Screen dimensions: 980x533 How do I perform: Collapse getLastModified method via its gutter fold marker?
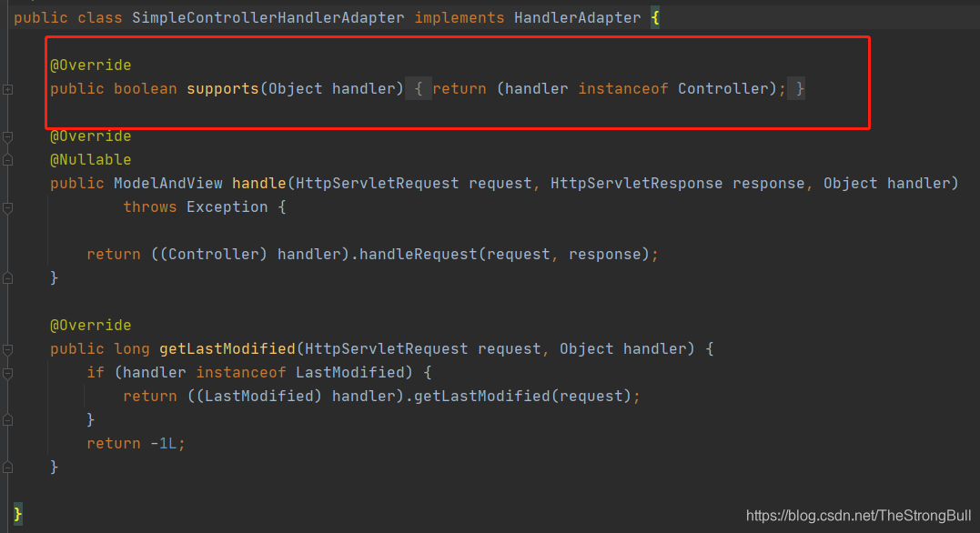click(7, 349)
